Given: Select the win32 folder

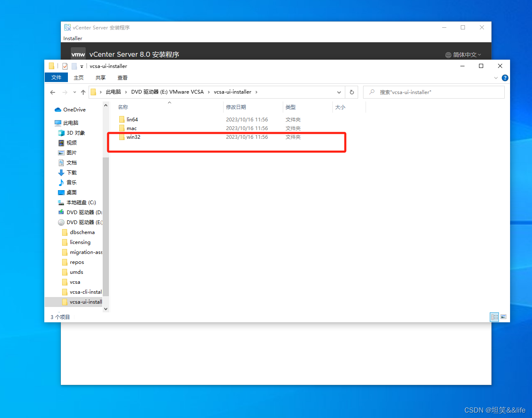Looking at the screenshot, I should pos(133,137).
